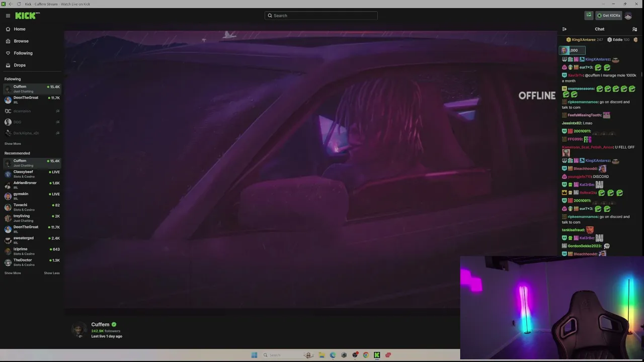Click the Kick favicon in the title bar

pyautogui.click(x=4, y=4)
